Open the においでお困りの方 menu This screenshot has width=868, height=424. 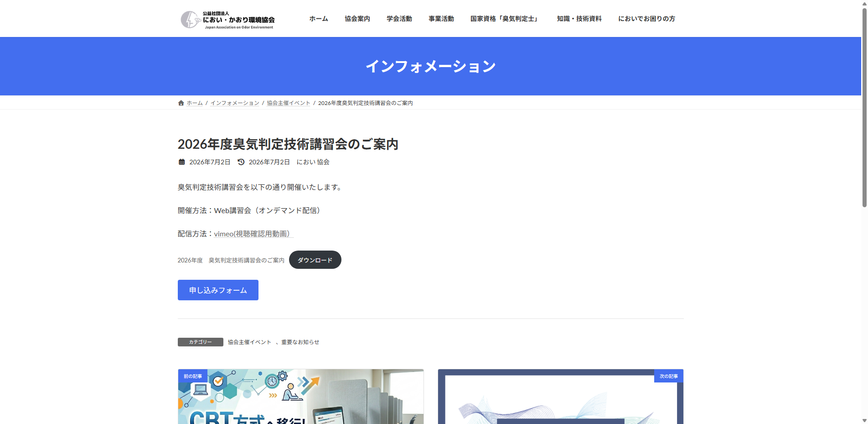[x=646, y=19]
